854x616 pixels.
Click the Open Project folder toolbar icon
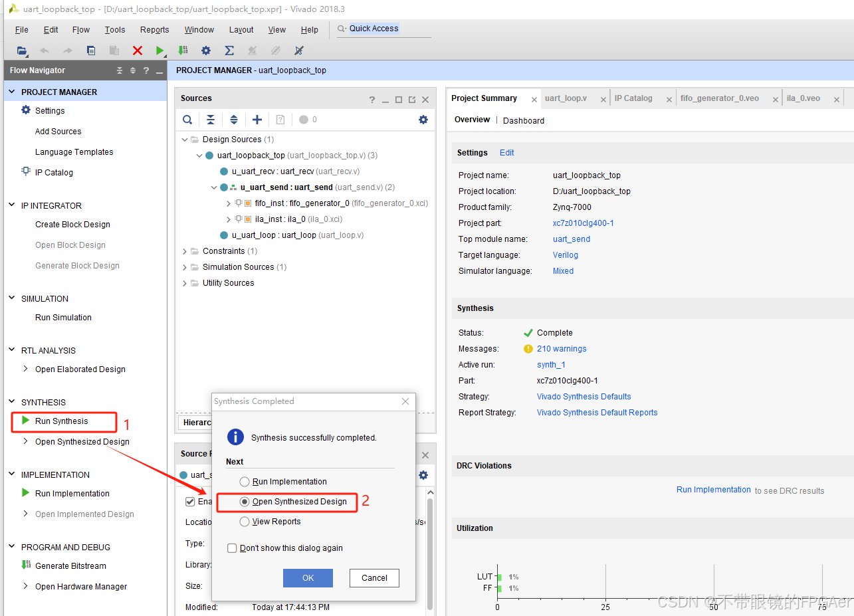(x=22, y=51)
